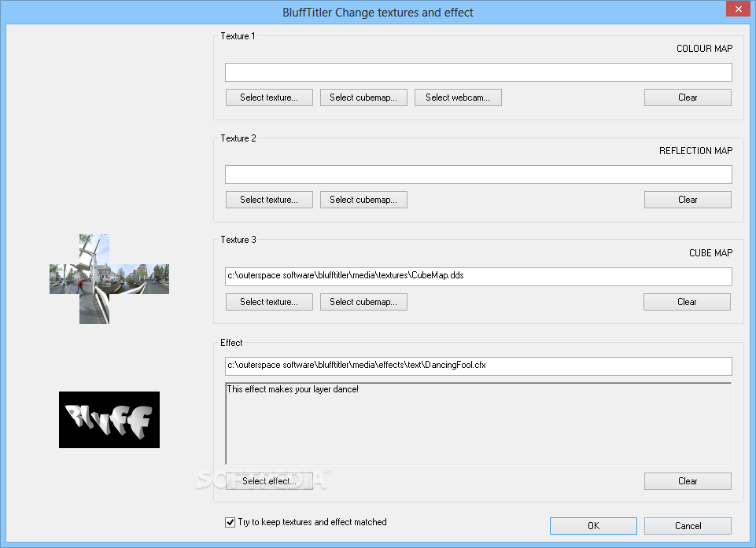
Task: Clear the selected effect
Action: 688,481
